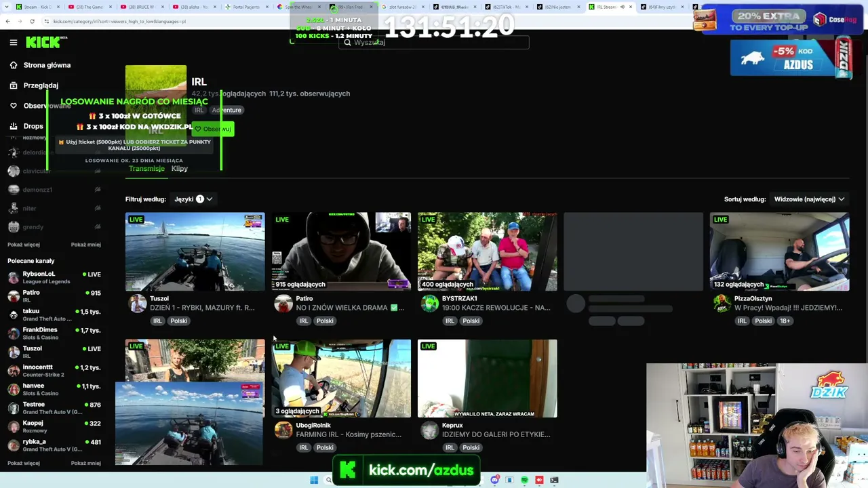The width and height of the screenshot is (868, 488).
Task: Open Drops in the sidebar
Action: (33, 126)
